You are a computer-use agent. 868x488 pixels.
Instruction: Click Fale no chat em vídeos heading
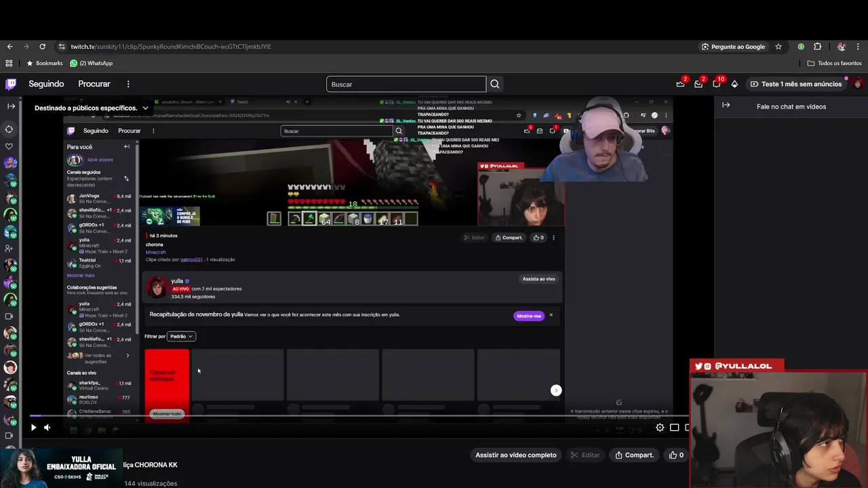[791, 106]
